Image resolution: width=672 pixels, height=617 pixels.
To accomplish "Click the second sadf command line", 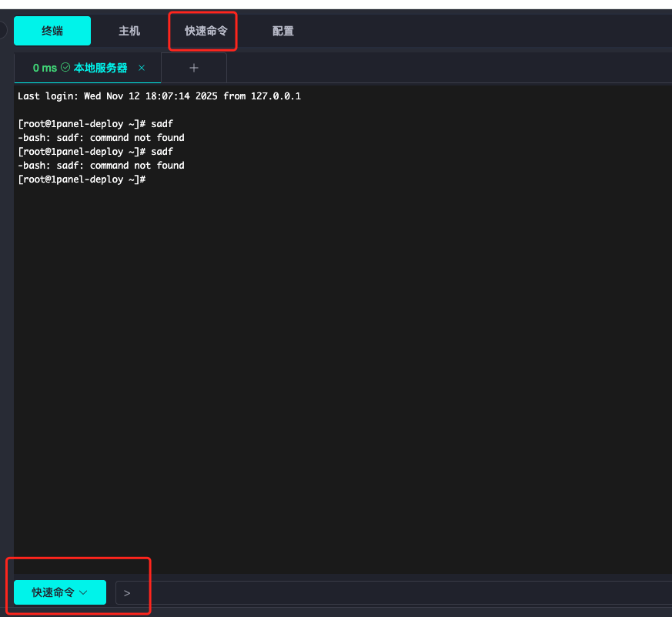I will click(x=95, y=152).
